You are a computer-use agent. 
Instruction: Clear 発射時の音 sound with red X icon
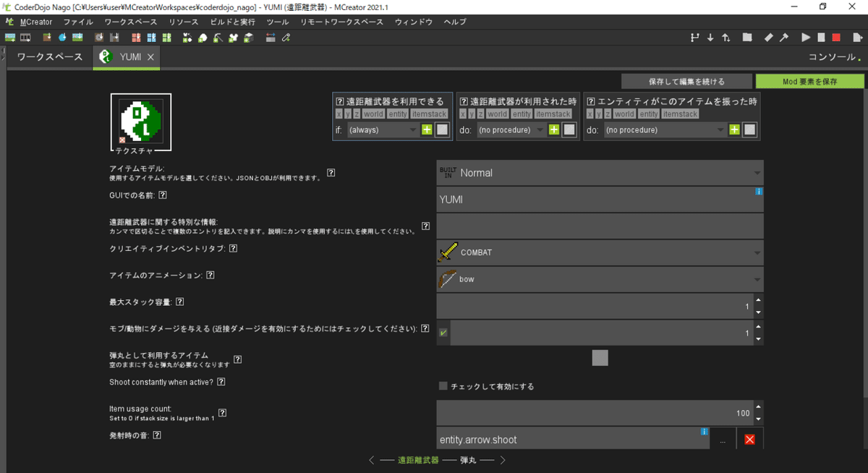(749, 439)
